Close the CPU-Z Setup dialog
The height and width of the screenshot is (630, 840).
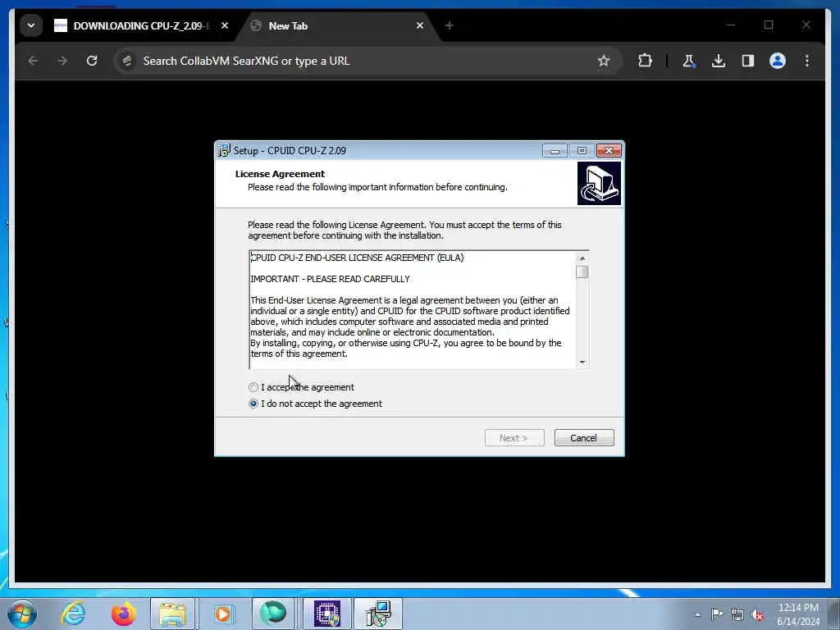[x=609, y=151]
